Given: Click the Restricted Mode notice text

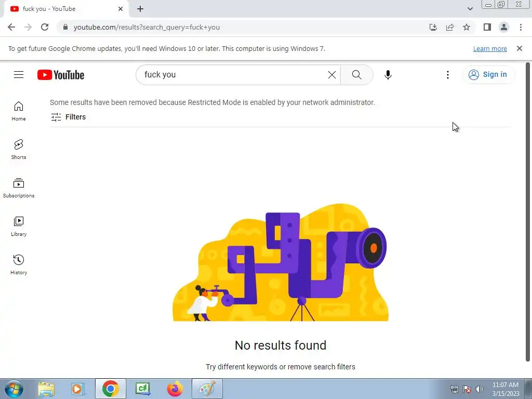Looking at the screenshot, I should pos(212,102).
